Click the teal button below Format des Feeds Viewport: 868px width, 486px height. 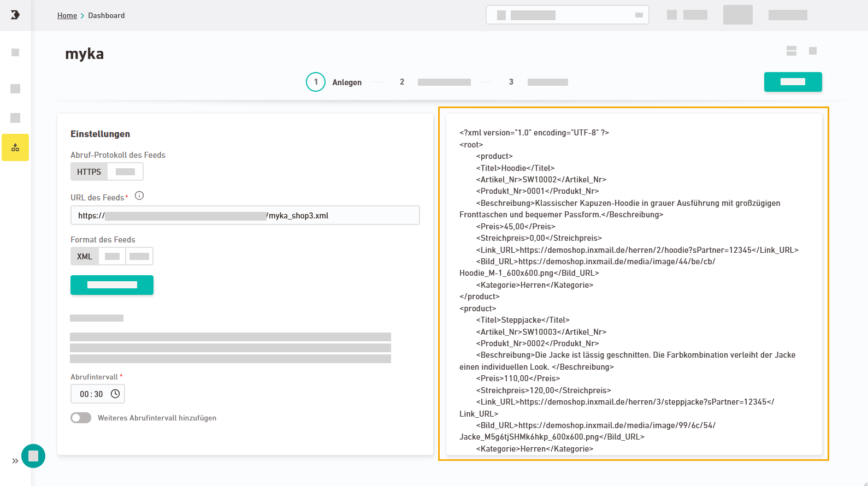point(112,285)
